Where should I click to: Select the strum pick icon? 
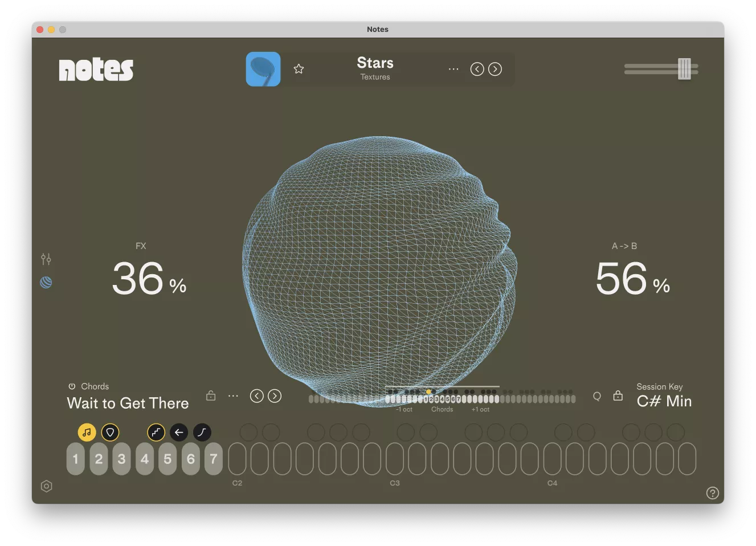111,432
